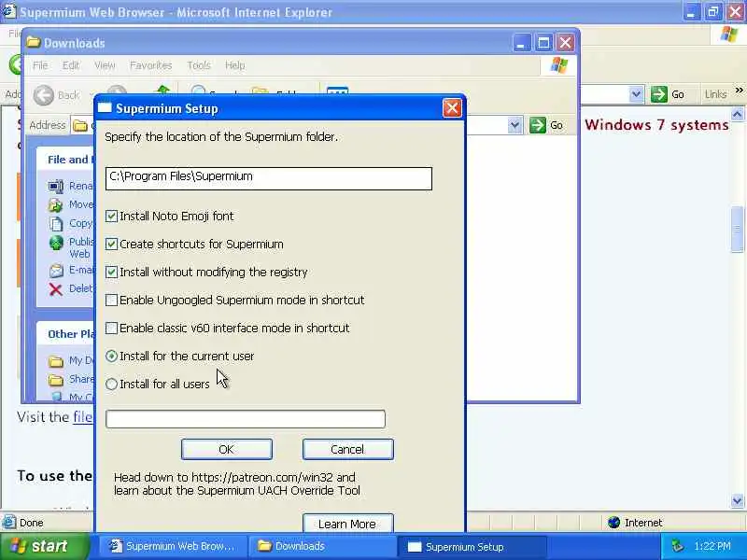The width and height of the screenshot is (747, 560).
Task: Open Tools menu in Downloads window
Action: tap(199, 65)
